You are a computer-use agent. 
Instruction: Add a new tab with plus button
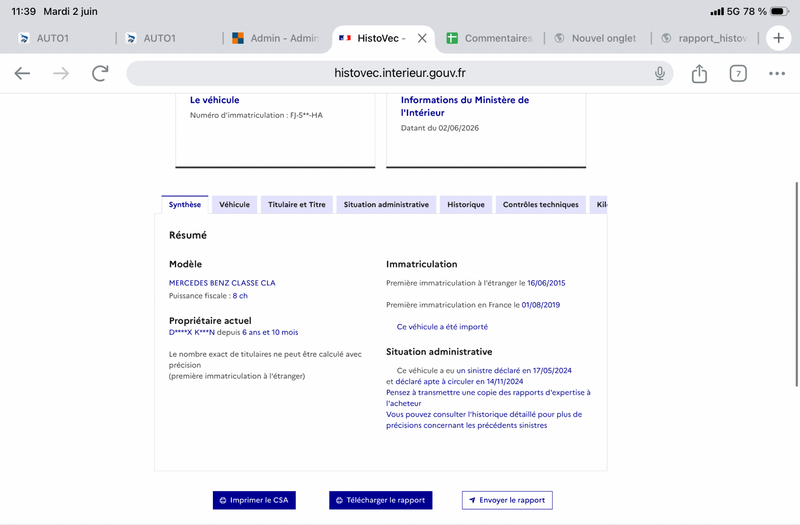(x=779, y=38)
